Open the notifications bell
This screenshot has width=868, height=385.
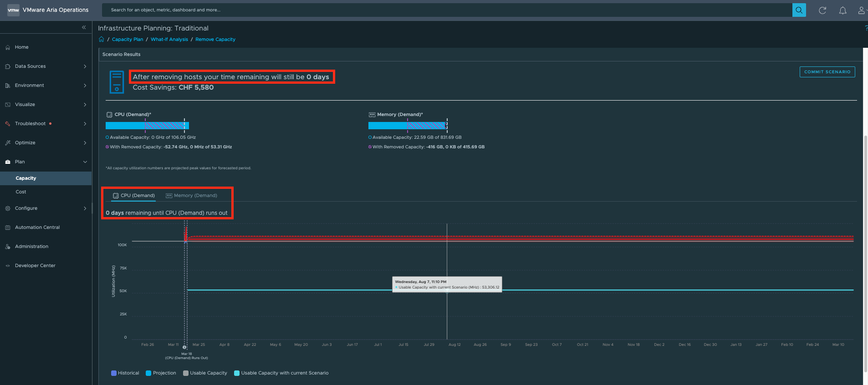843,10
